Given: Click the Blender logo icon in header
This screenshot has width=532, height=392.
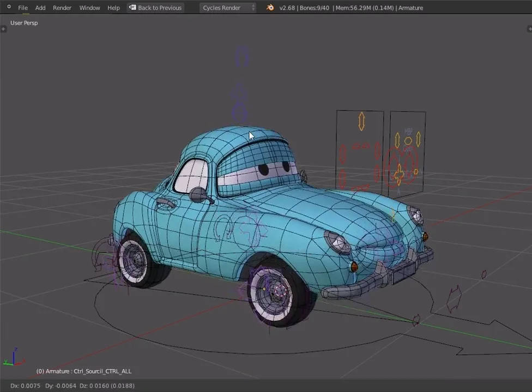Looking at the screenshot, I should click(x=270, y=8).
